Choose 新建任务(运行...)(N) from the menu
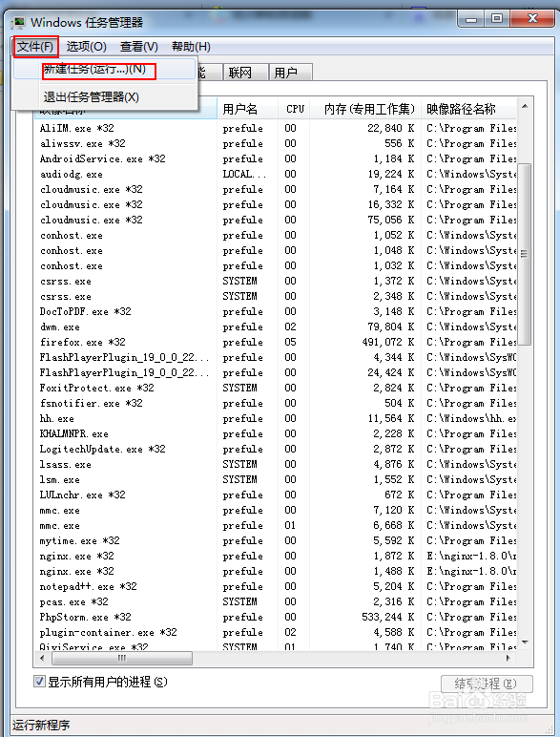The height and width of the screenshot is (737, 560). [104, 69]
